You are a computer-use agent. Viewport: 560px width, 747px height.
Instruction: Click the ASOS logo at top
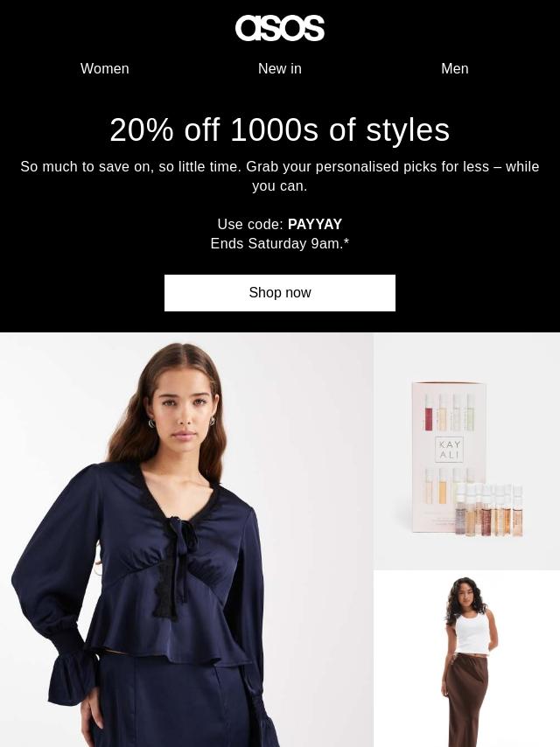[280, 28]
